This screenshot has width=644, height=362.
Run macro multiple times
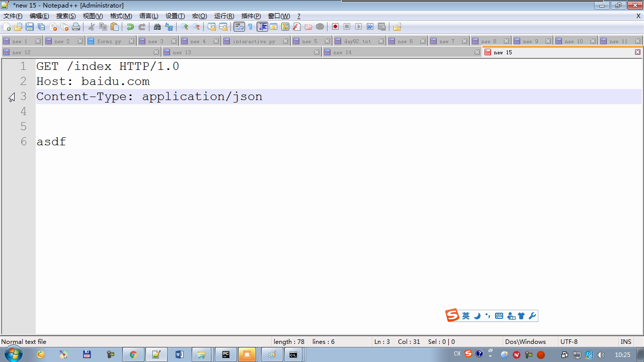(370, 27)
